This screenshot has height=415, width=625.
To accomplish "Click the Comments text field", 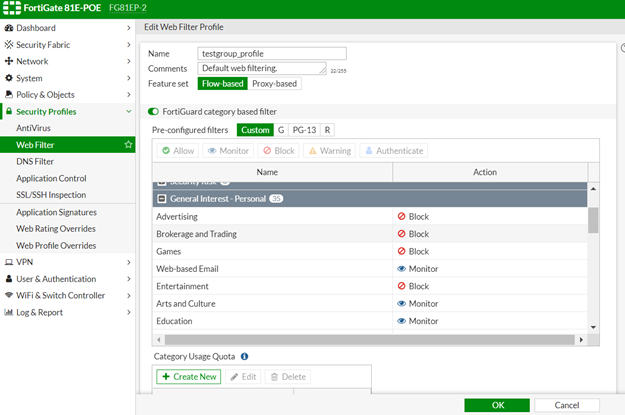I will tap(262, 68).
